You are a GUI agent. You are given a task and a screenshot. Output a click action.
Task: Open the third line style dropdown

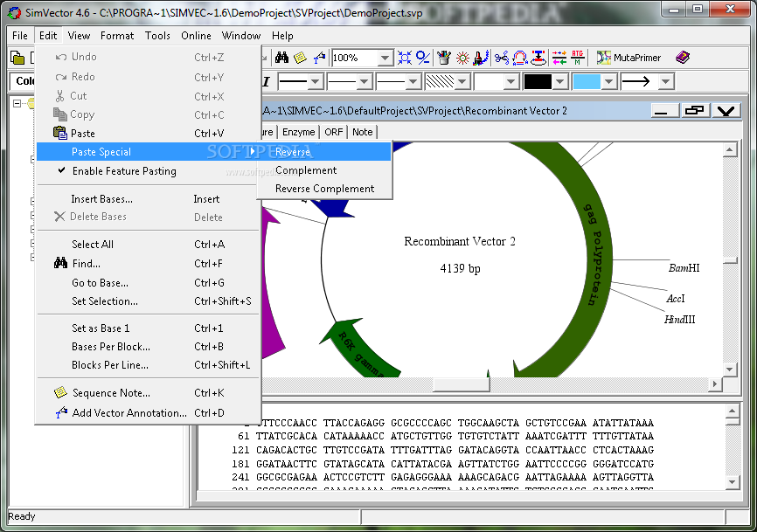click(x=413, y=81)
